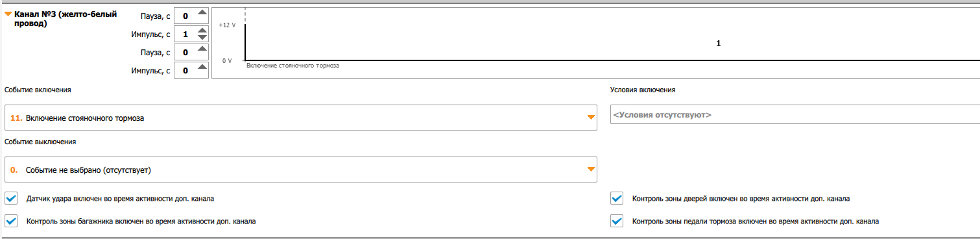Increase the first Пауза value with up arrow
Image resolution: width=980 pixels, height=239 pixels.
pyautogui.click(x=202, y=12)
